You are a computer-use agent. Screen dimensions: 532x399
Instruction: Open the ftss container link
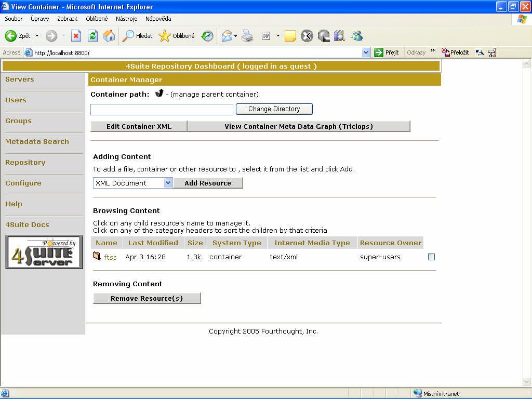[x=110, y=257]
